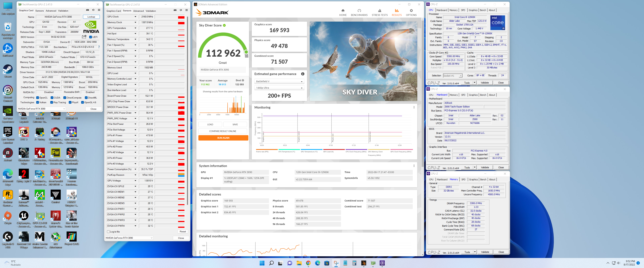Open Battle.net desktop icon
The width and height of the screenshot is (644, 268).
click(8, 50)
